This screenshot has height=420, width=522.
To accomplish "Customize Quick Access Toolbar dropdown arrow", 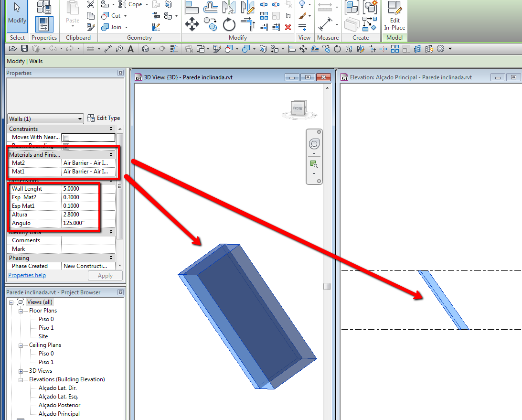I will [450, 49].
